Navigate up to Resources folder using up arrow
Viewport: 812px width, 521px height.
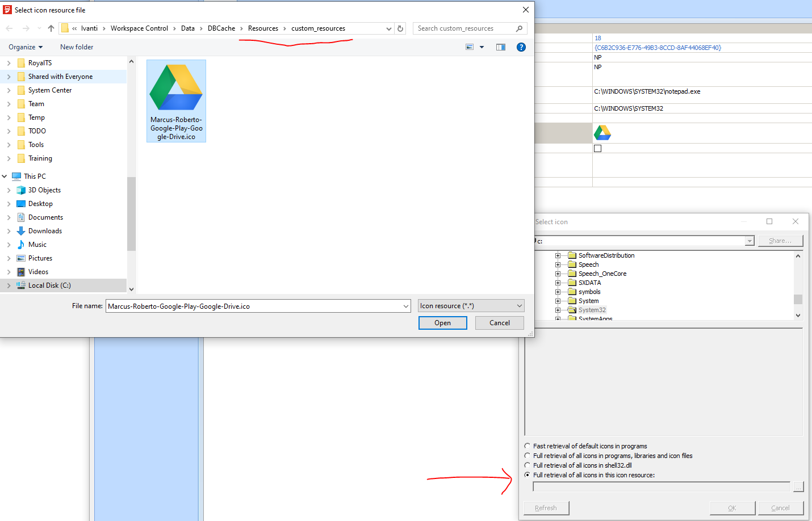coord(51,28)
